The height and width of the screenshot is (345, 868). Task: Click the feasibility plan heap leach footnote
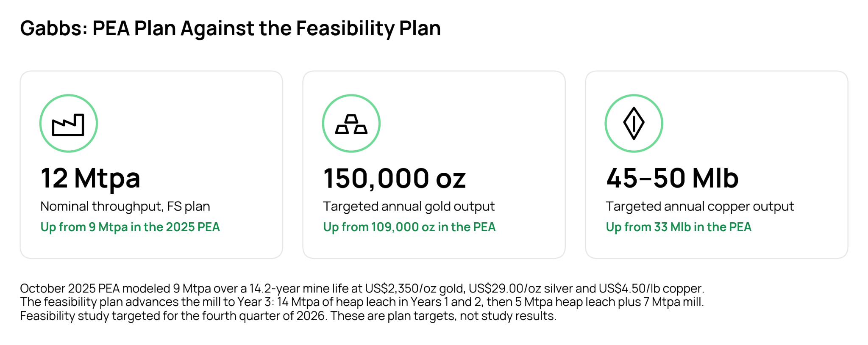tap(362, 302)
